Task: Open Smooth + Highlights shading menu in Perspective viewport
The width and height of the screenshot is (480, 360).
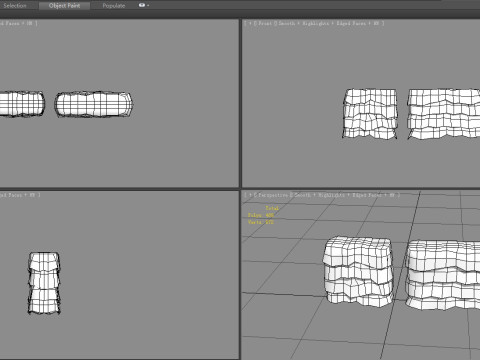Action: click(318, 195)
